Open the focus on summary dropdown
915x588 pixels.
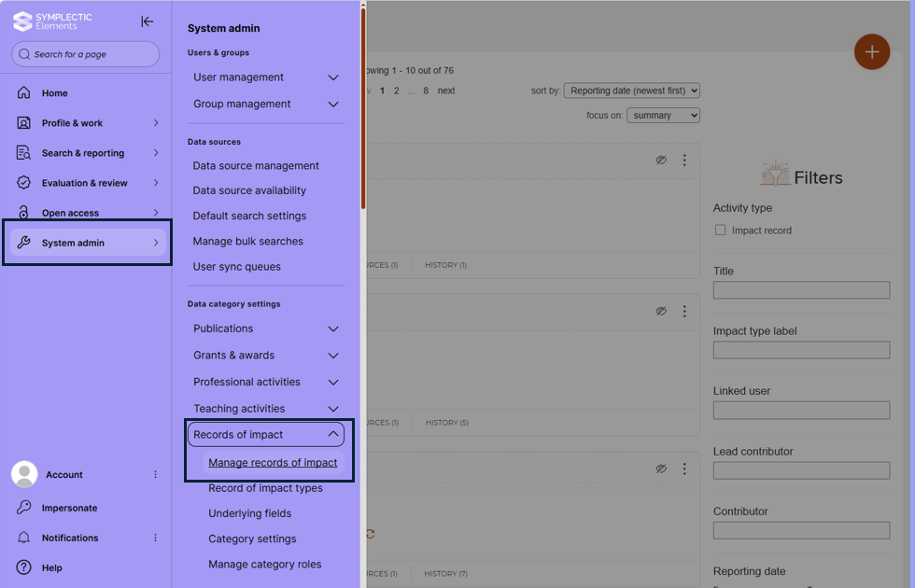[x=663, y=116]
